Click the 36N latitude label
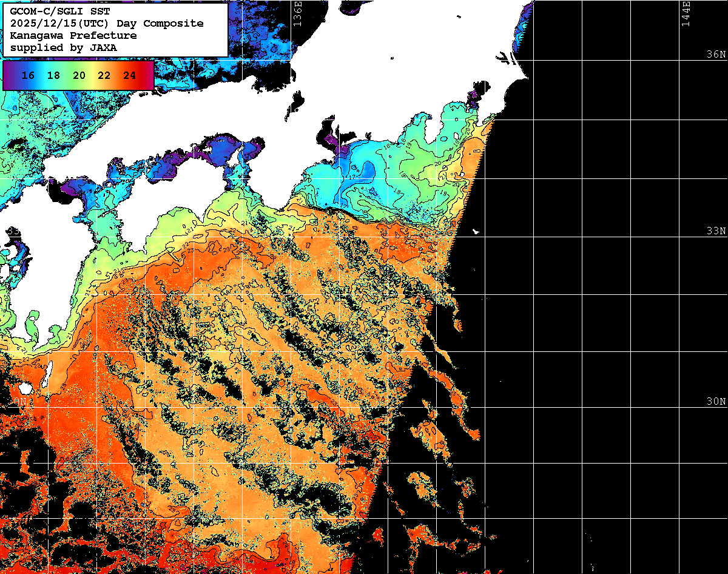Image resolution: width=728 pixels, height=574 pixels. click(x=716, y=55)
